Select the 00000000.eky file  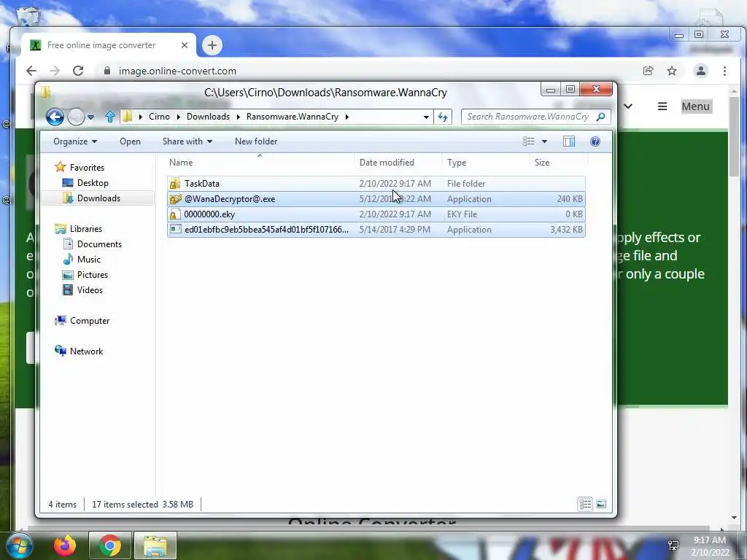click(x=376, y=214)
